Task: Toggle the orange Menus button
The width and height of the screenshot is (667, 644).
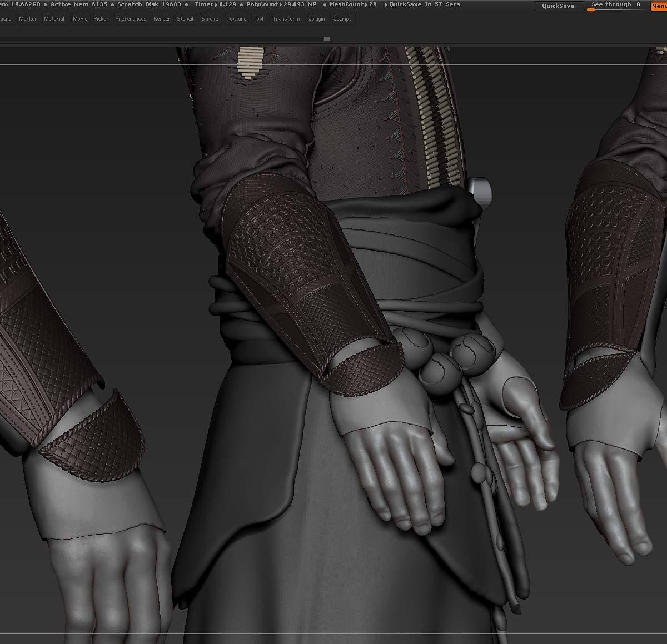Action: click(659, 6)
